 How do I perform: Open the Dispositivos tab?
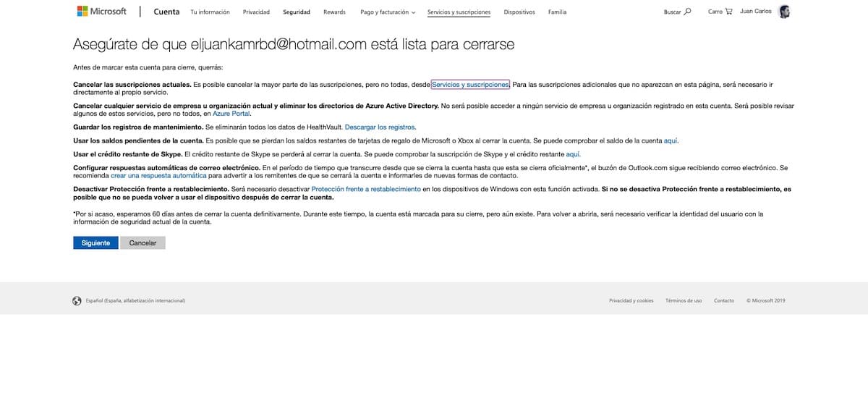519,12
